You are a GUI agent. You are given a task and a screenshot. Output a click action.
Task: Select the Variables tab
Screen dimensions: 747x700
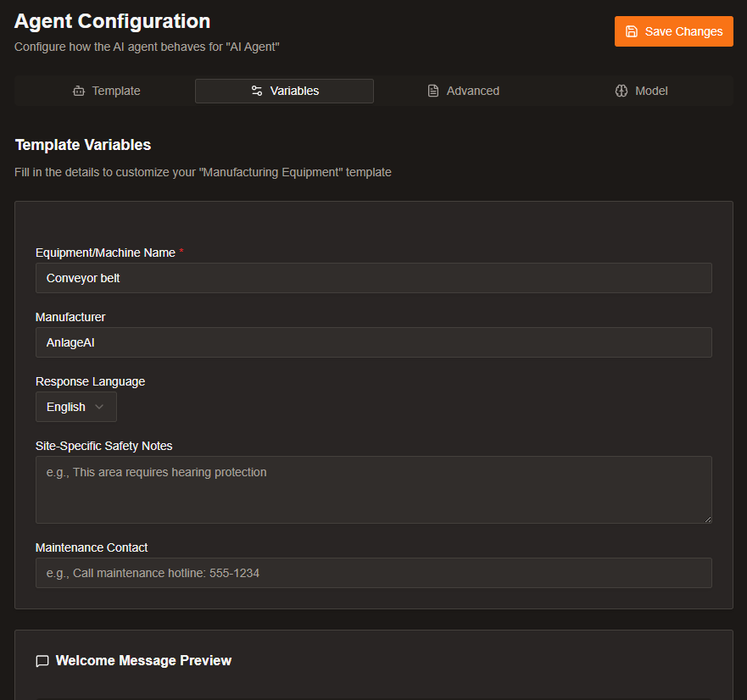(284, 91)
